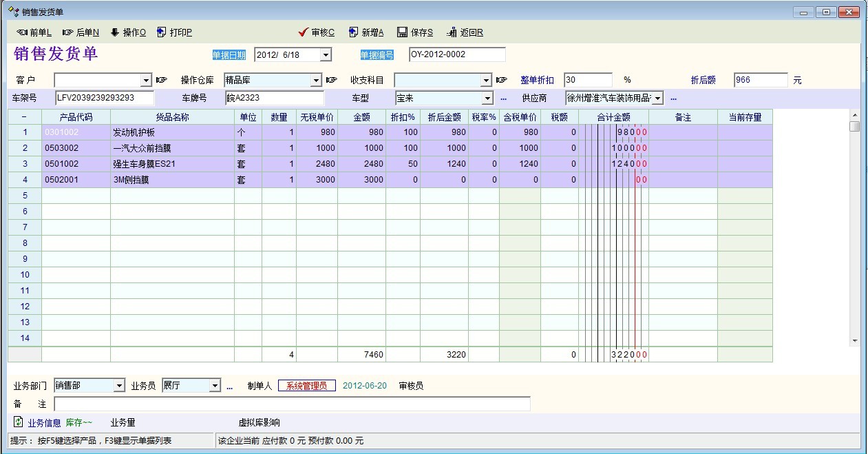The width and height of the screenshot is (868, 454).
Task: Print the delivery note with 打印
Action: coord(162,32)
